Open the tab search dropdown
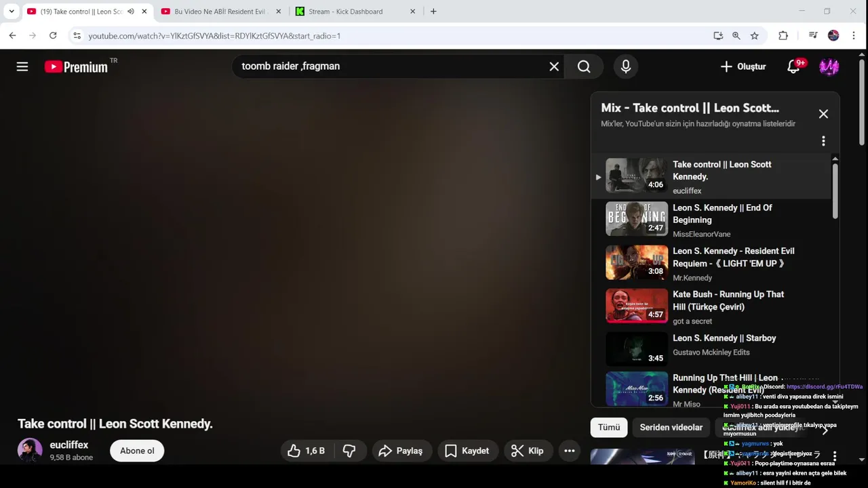868x488 pixels. coord(11,12)
